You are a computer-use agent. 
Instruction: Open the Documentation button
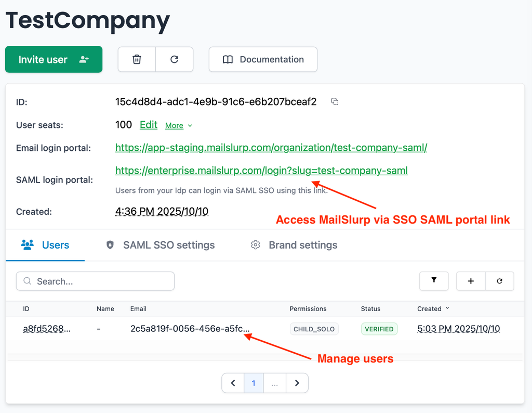coord(263,59)
